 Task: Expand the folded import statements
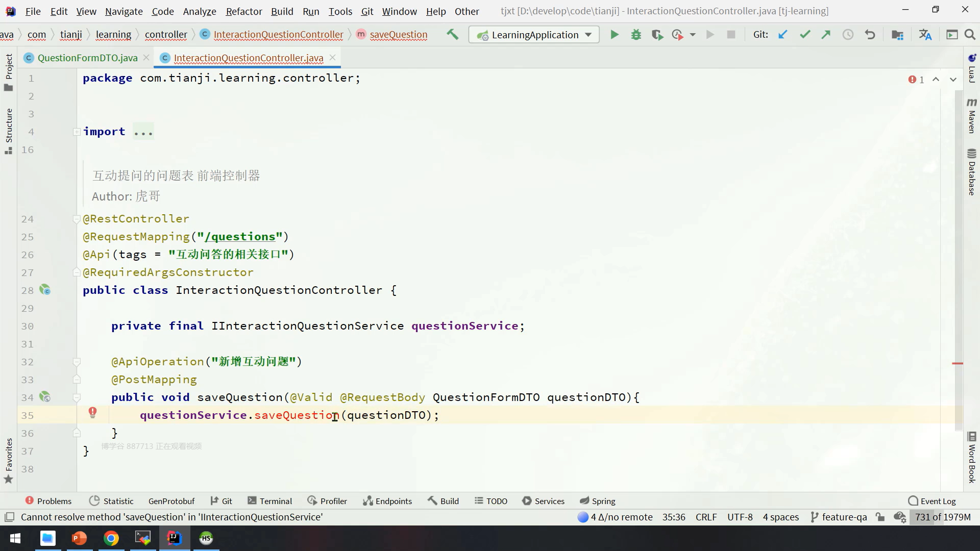click(77, 132)
